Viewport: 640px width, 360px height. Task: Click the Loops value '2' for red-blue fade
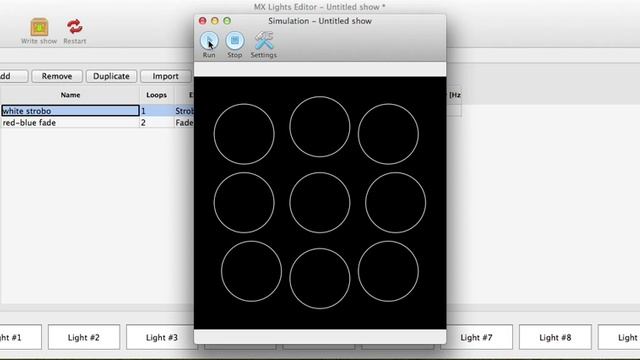157,122
